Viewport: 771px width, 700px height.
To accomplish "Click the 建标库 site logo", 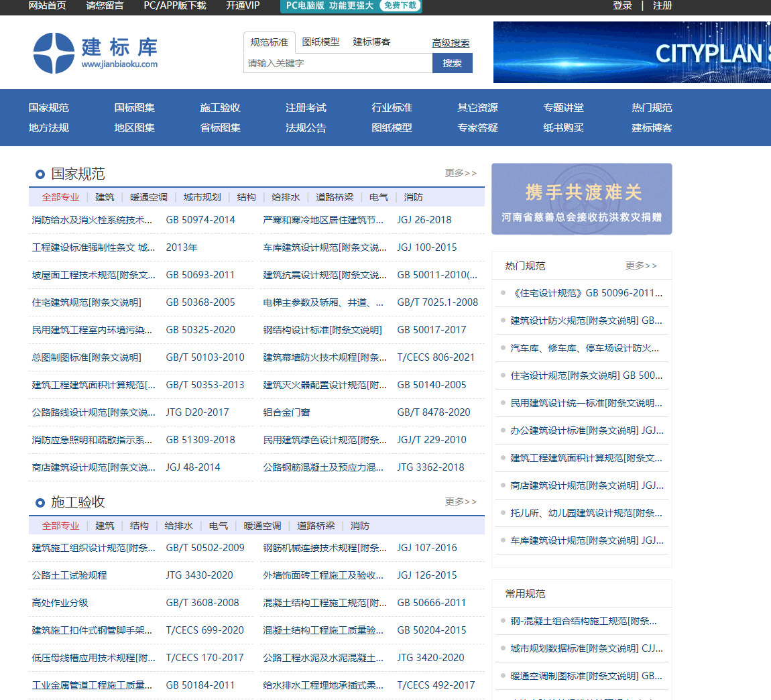I will click(95, 53).
